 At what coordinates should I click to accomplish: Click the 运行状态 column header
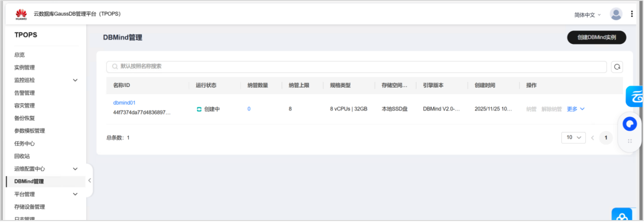(206, 86)
